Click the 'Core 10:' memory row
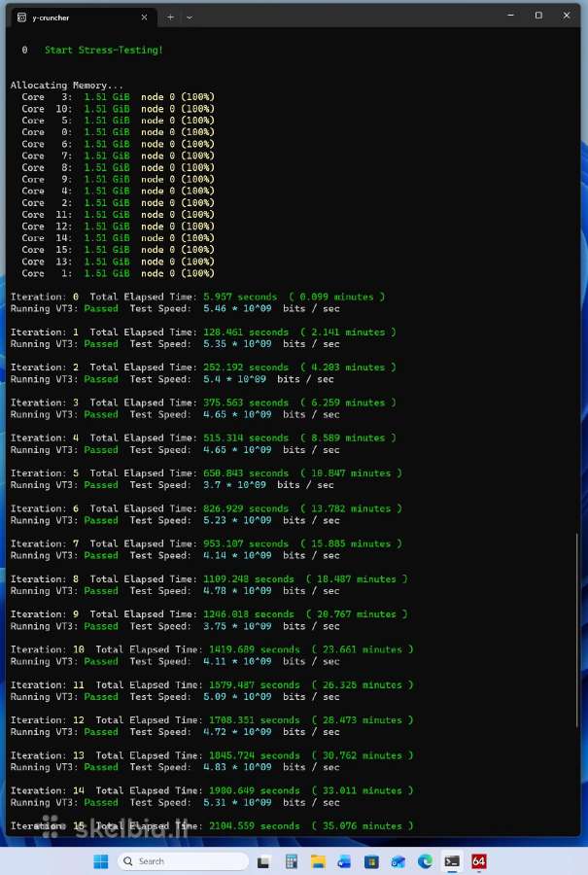 pos(118,108)
